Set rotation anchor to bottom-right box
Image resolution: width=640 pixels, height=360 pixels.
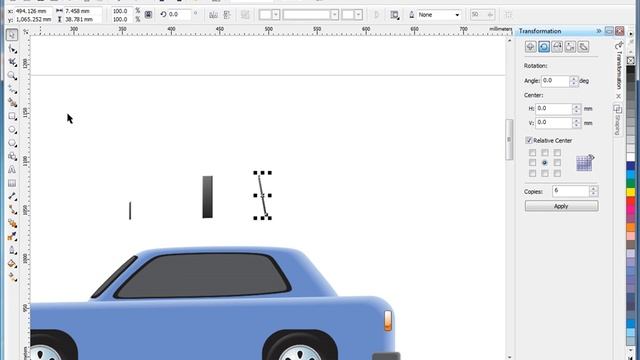(557, 173)
